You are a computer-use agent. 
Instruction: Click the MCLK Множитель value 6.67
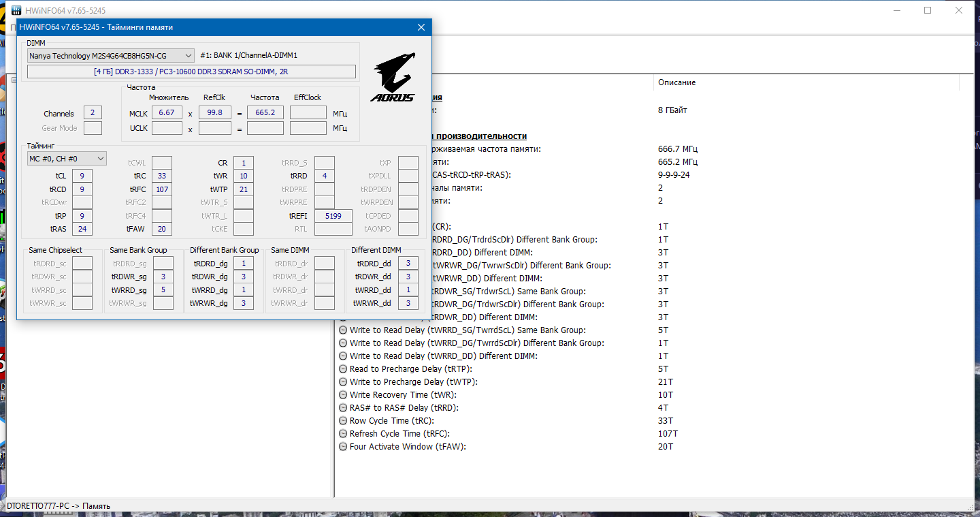[x=167, y=112]
